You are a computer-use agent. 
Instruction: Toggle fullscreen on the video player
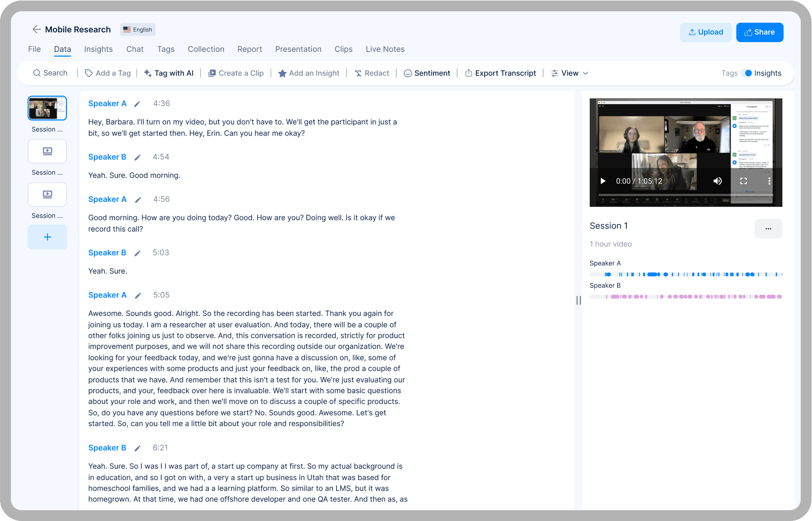pos(743,181)
